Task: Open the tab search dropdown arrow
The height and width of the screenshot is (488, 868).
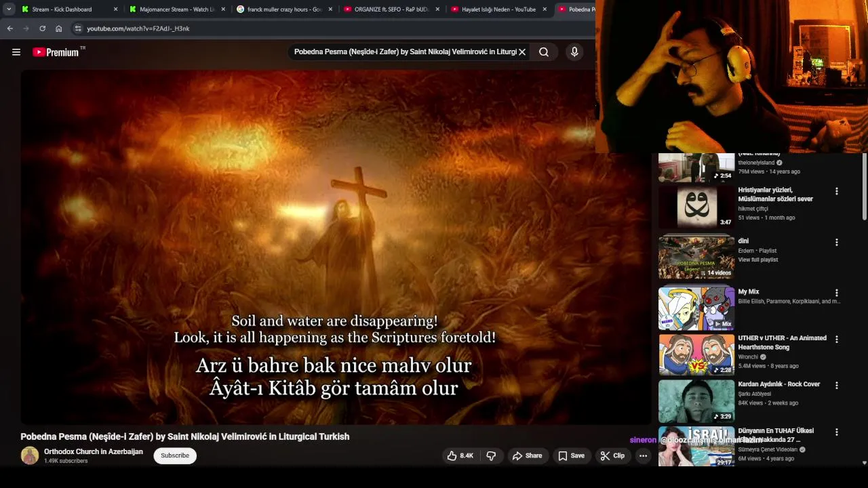Action: point(9,9)
